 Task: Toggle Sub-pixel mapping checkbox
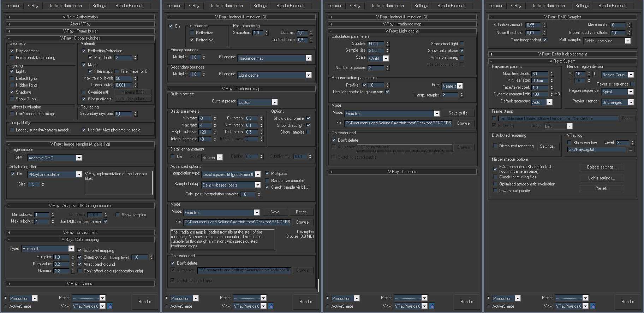pyautogui.click(x=80, y=250)
